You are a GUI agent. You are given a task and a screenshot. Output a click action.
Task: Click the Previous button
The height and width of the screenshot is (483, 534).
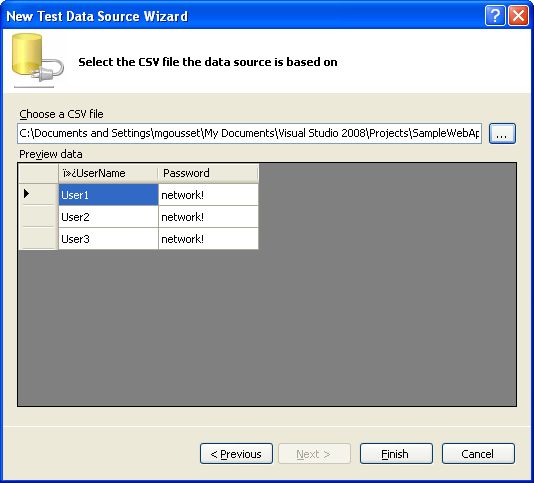[x=236, y=454]
